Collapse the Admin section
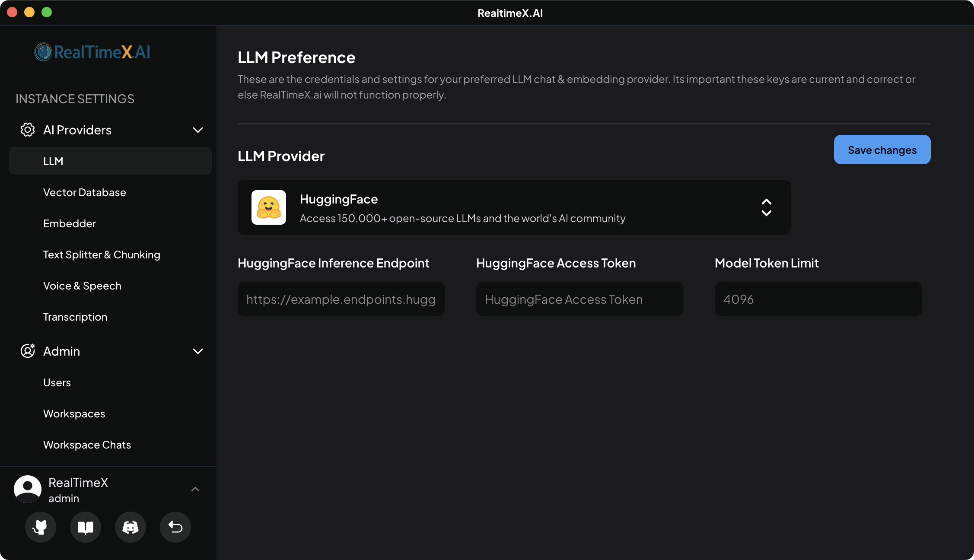The height and width of the screenshot is (560, 974). tap(198, 351)
